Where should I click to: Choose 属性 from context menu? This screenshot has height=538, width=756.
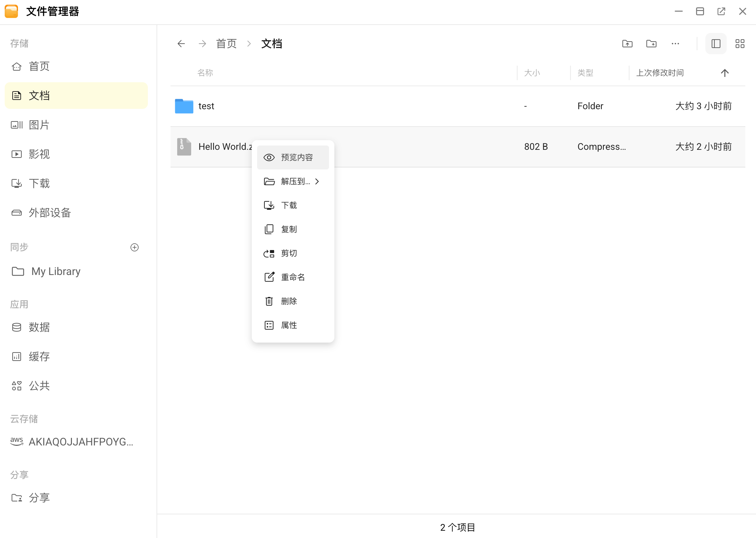(x=293, y=325)
